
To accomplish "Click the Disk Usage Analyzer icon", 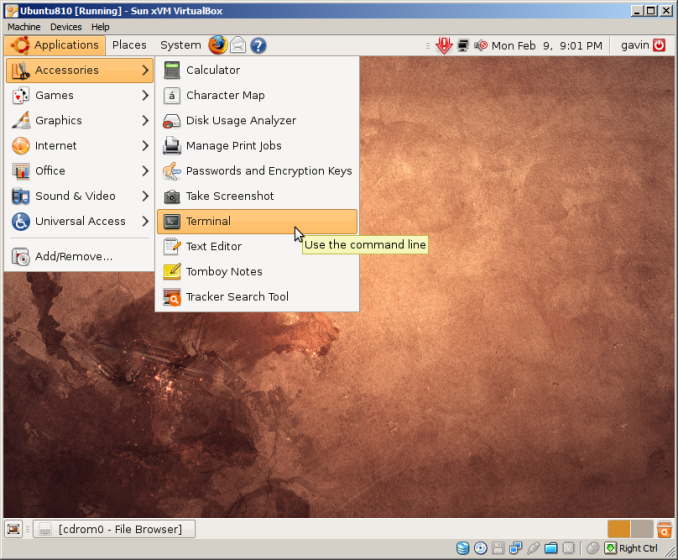I will (172, 121).
